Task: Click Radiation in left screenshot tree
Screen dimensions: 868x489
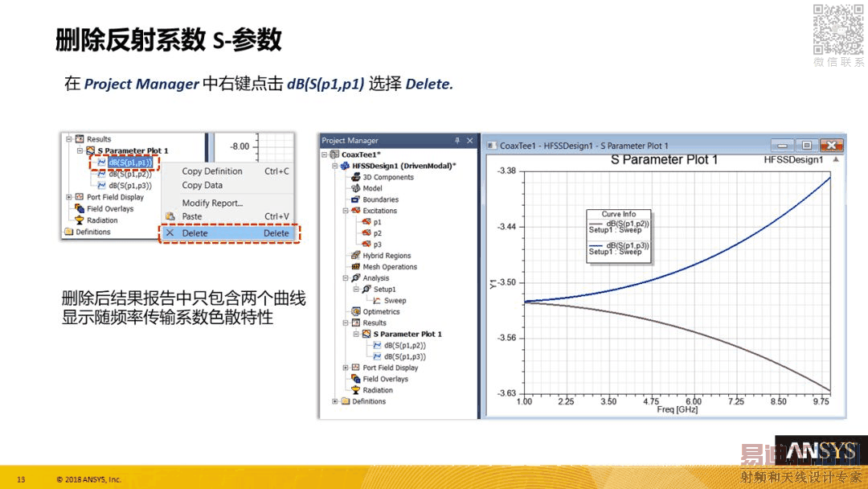Action: point(102,220)
